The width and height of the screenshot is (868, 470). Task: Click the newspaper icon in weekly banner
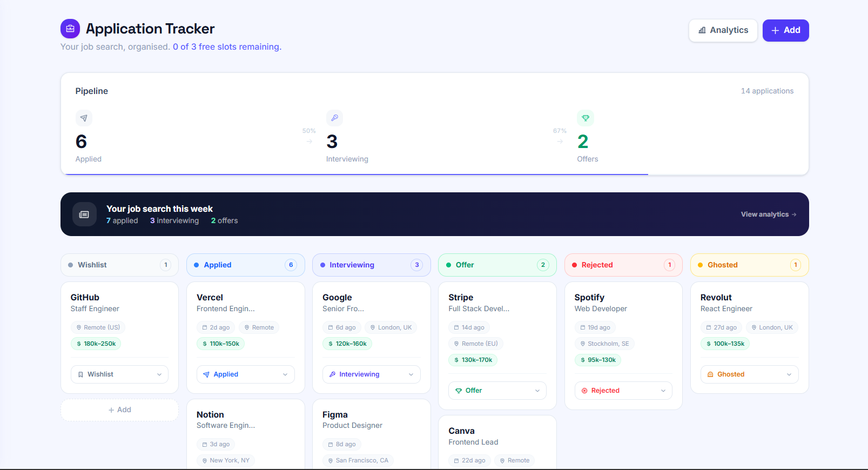point(84,214)
